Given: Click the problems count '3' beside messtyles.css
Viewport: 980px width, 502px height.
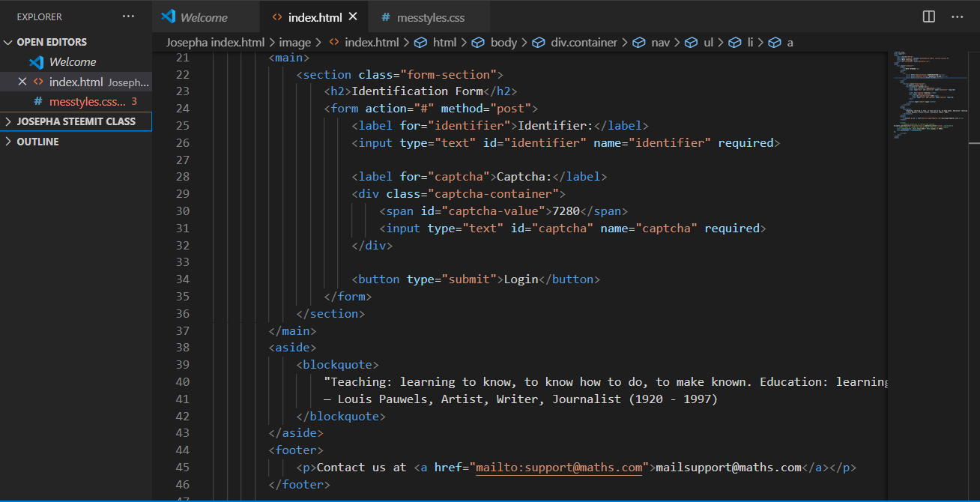Looking at the screenshot, I should coord(134,101).
